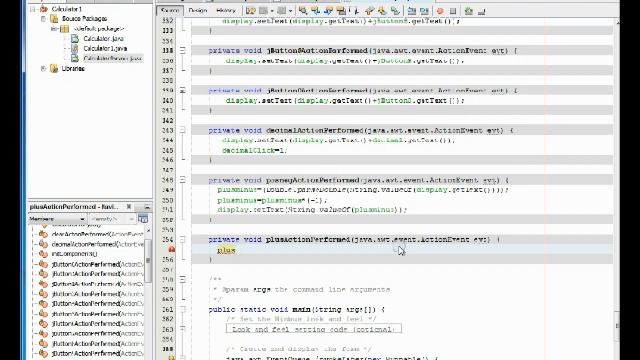Open the Members dropdown in Navigator
640x360 pixels.
(x=57, y=219)
